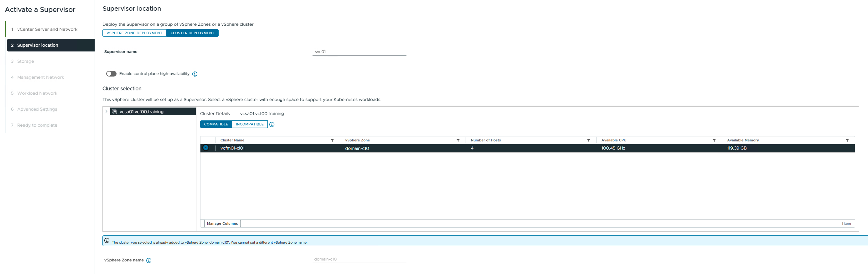This screenshot has width=868, height=274.
Task: Select vcsa01.vcf00.training in the tree
Action: point(153,112)
